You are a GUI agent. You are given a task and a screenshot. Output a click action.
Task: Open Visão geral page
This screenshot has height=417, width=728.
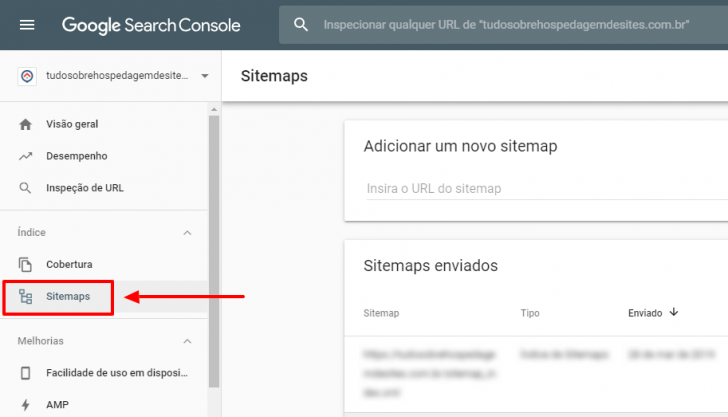(72, 124)
